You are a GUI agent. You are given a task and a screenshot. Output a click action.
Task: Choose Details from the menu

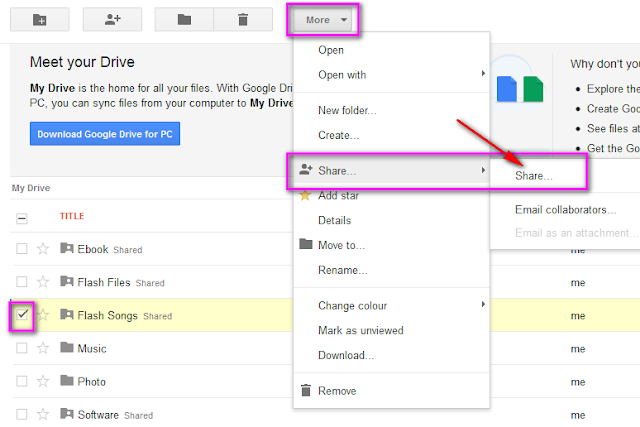click(391, 220)
